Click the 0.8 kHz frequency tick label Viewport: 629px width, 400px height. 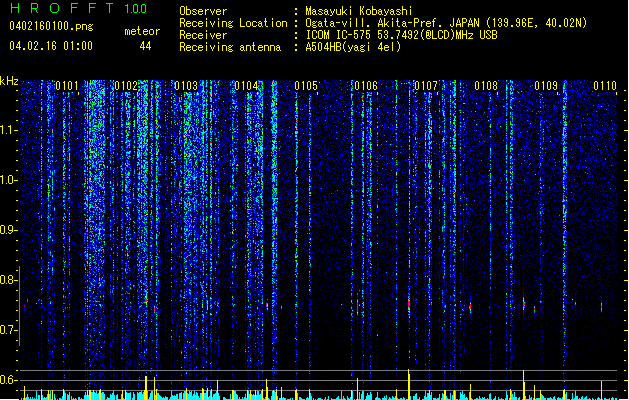8,280
